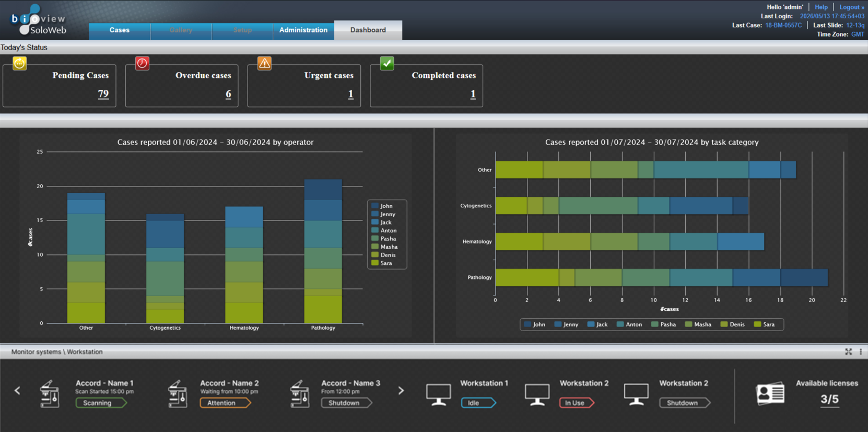Click the Attention status badge
This screenshot has height=432, width=868.
(x=226, y=403)
